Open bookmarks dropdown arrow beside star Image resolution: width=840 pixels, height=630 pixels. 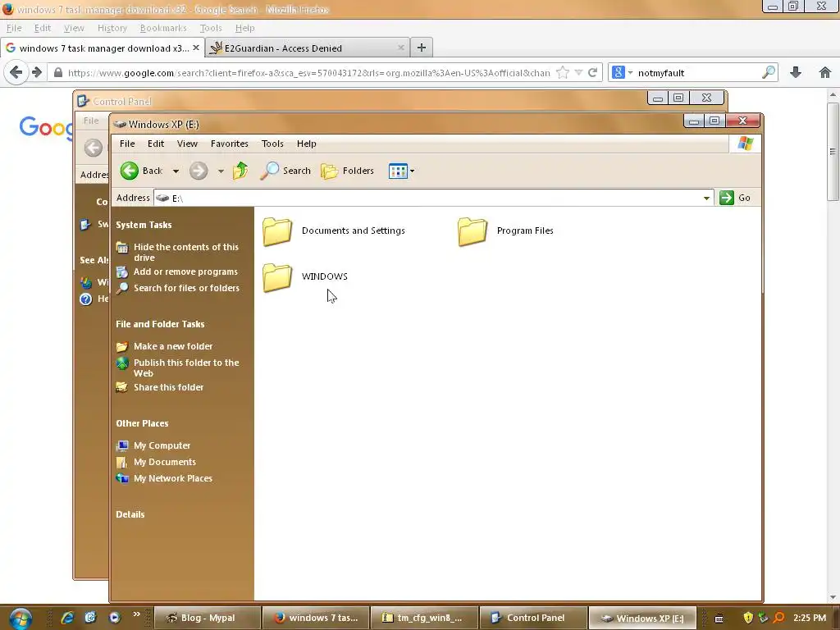pyautogui.click(x=578, y=72)
